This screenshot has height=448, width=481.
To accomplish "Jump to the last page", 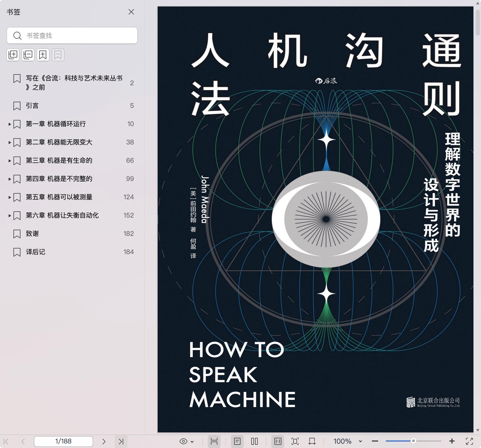I will 121,441.
